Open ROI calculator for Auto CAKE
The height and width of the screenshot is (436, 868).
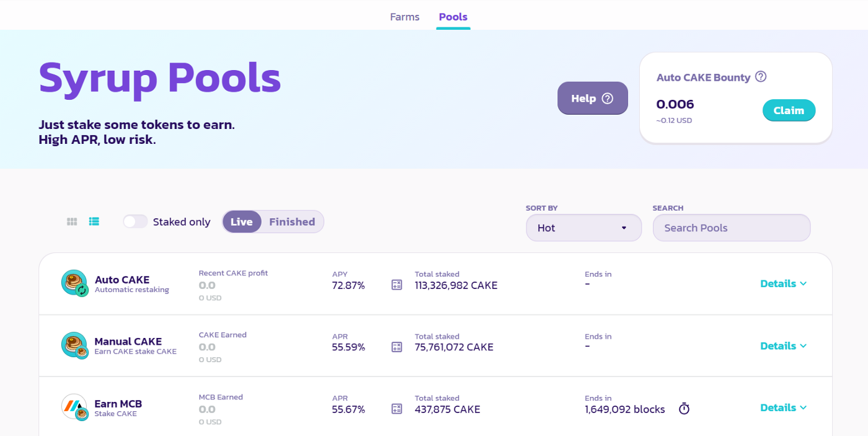(x=397, y=285)
